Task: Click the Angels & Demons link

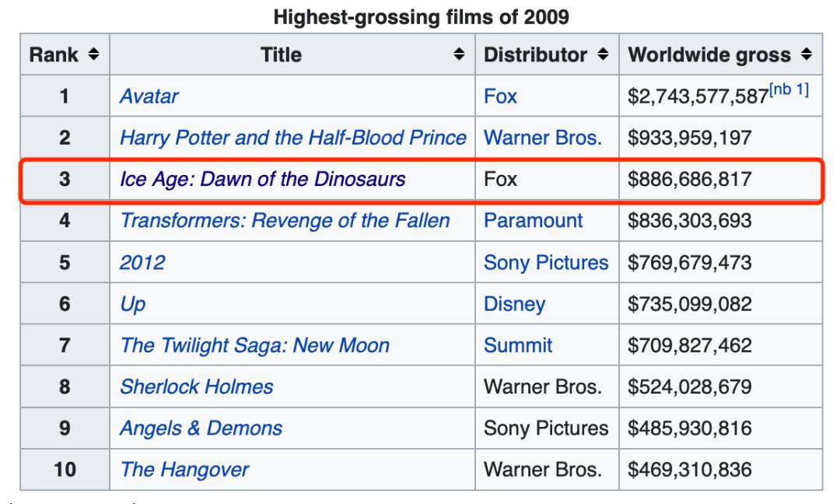Action: [x=201, y=427]
